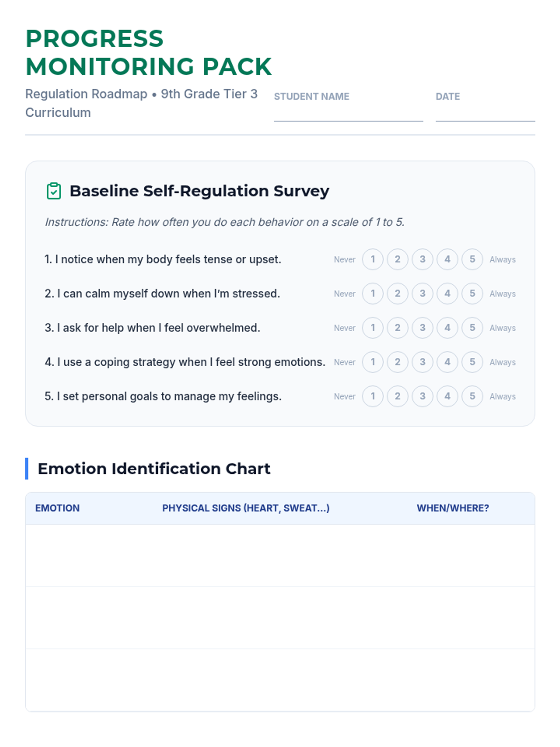Viewport: 560px width, 747px height.
Task: Choose rating 5 for body feels tense question
Action: tap(472, 259)
